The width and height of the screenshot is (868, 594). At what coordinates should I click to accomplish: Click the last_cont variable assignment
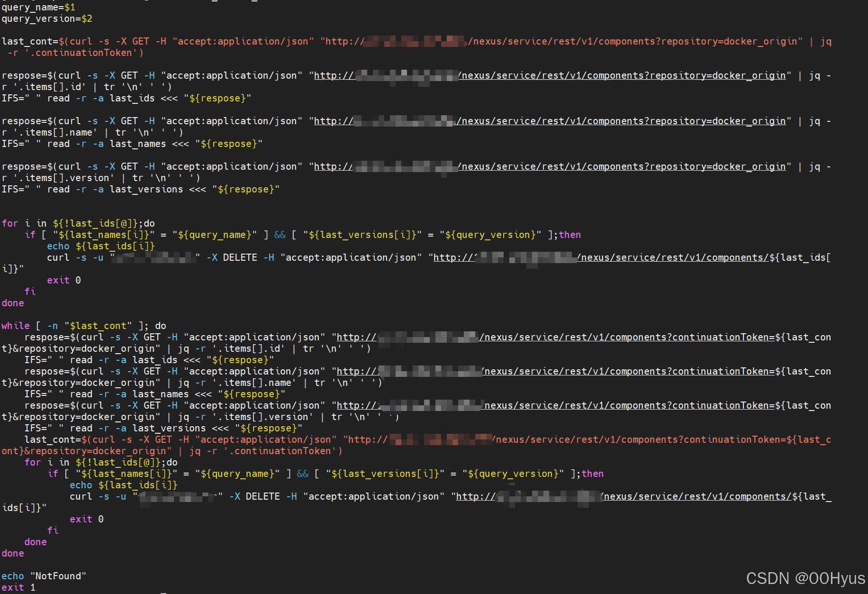click(x=28, y=41)
